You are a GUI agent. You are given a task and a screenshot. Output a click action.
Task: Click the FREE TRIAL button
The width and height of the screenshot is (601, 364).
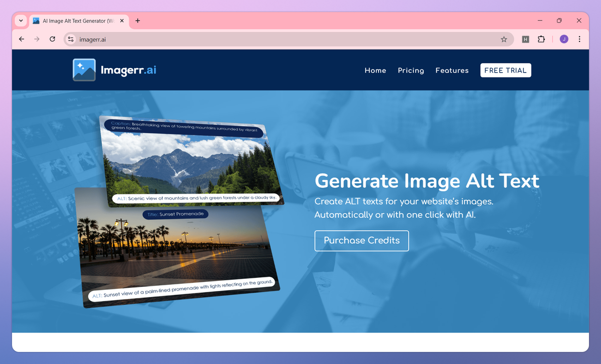505,70
